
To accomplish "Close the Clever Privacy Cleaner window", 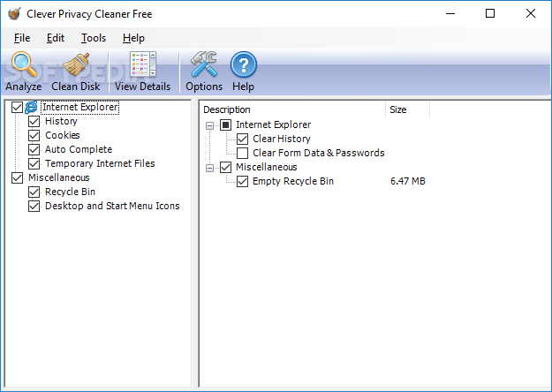I will pos(531,14).
